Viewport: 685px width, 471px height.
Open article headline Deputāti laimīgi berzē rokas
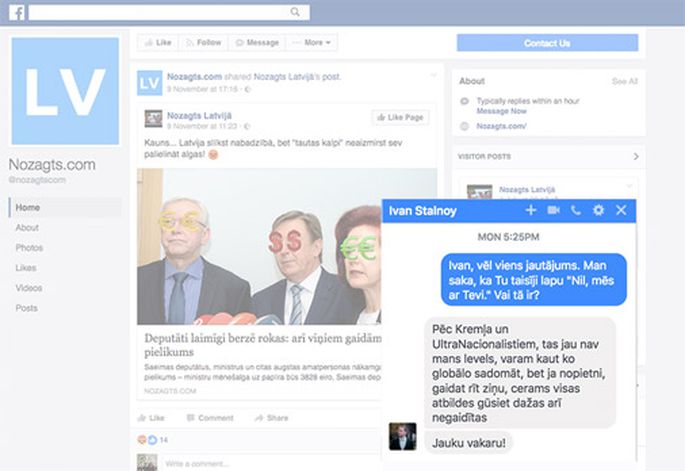point(263,345)
